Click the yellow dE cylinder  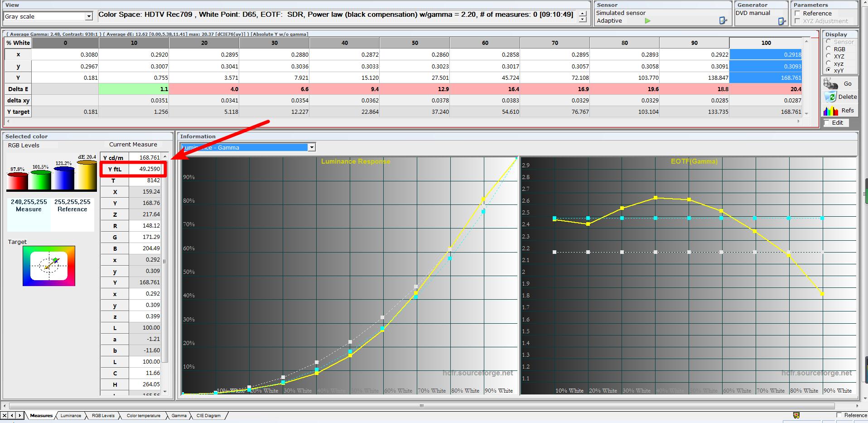(87, 175)
